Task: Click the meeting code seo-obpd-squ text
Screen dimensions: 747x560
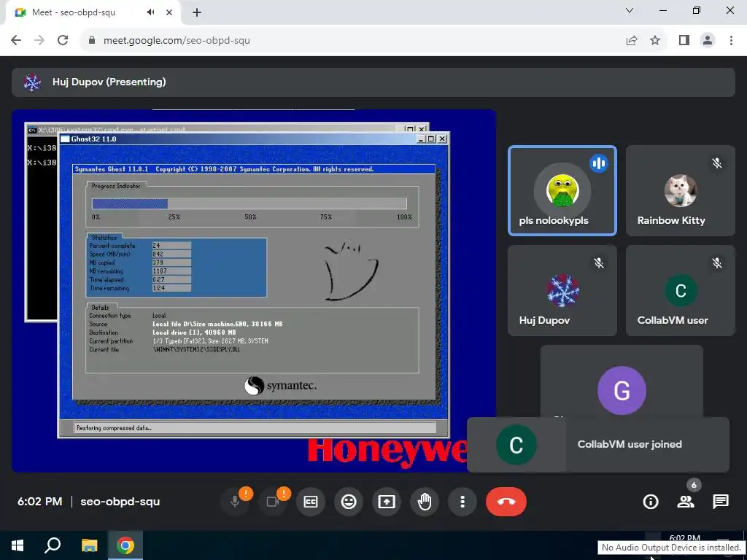Action: pos(120,502)
